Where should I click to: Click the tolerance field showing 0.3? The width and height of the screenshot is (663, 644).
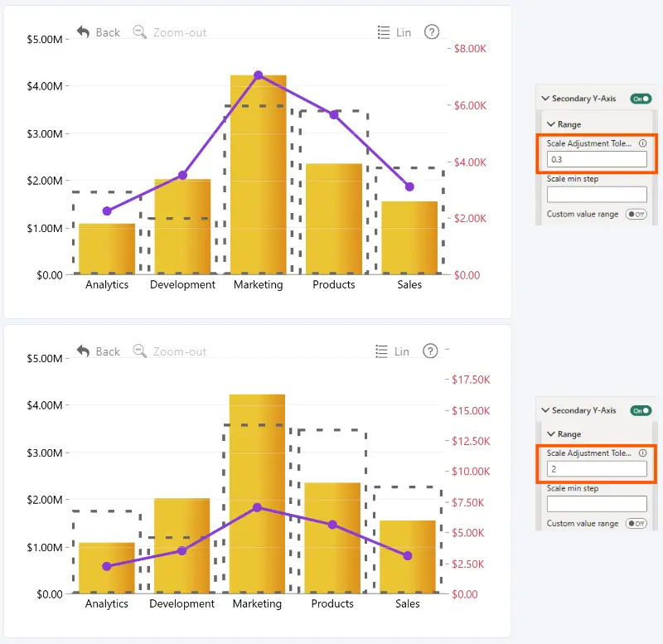pyautogui.click(x=597, y=159)
